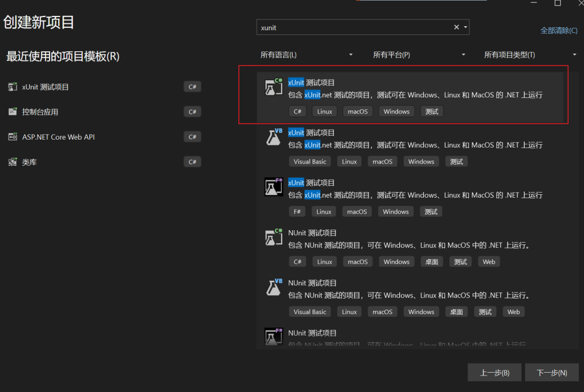Click the 上一步(B) back button
This screenshot has width=584, height=392.
(x=494, y=373)
